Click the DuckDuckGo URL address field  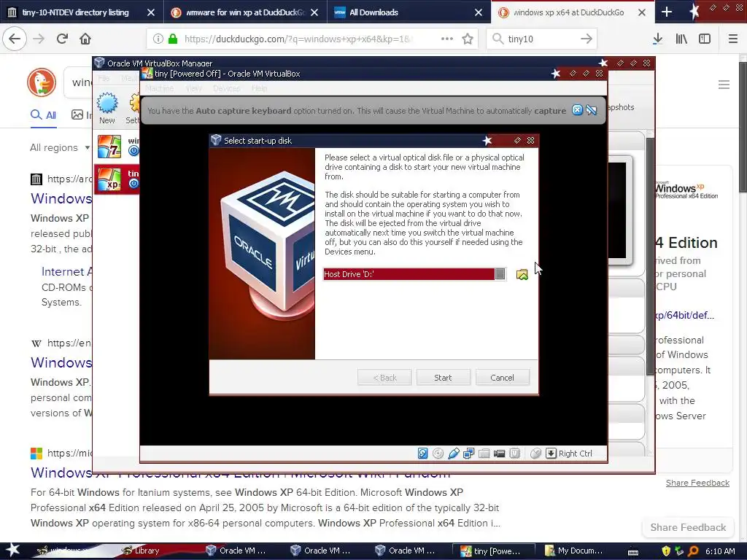[x=297, y=39]
